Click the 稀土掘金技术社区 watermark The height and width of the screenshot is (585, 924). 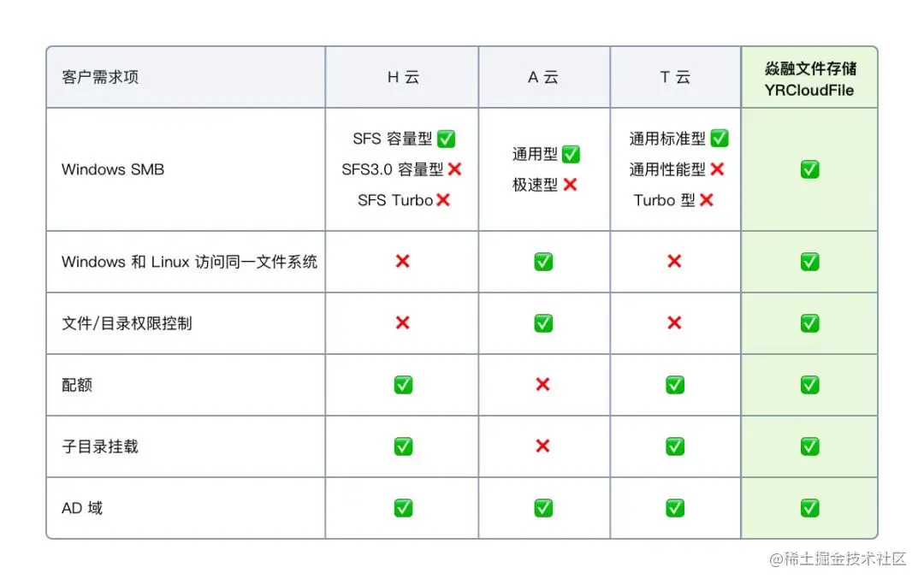837,559
